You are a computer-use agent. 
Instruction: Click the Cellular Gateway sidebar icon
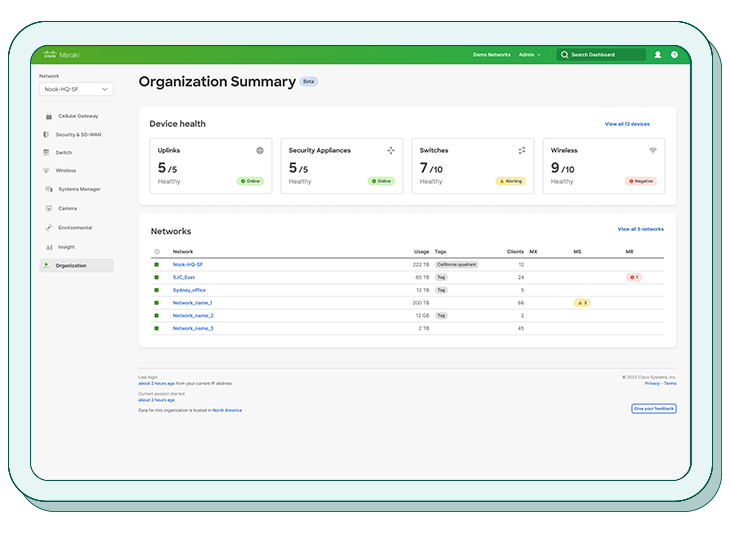click(x=49, y=116)
